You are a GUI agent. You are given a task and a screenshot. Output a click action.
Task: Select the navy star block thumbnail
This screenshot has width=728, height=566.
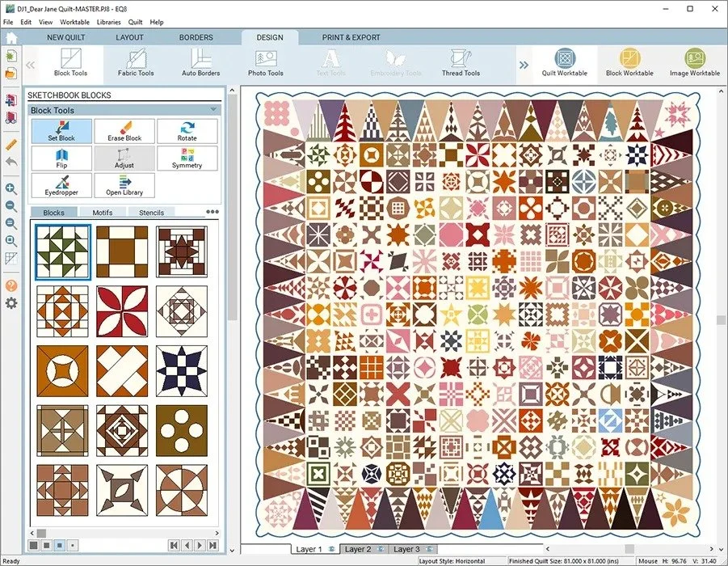[x=182, y=371]
